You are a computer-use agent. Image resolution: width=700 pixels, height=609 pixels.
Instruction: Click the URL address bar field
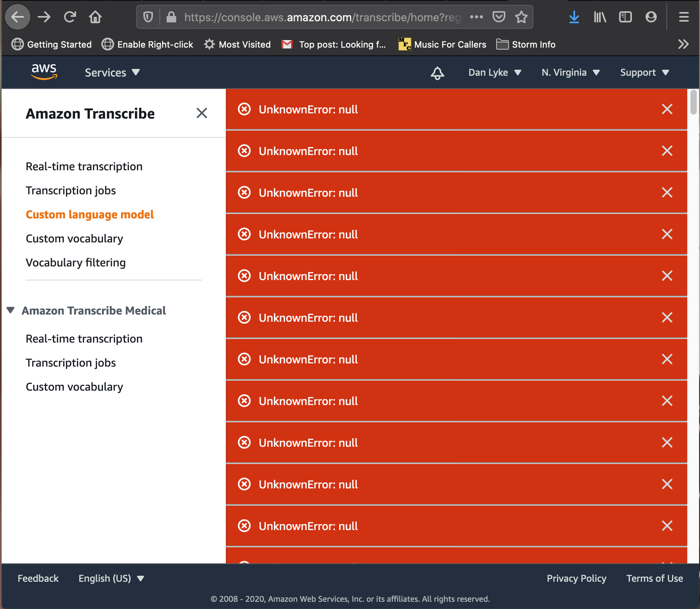[x=320, y=17]
